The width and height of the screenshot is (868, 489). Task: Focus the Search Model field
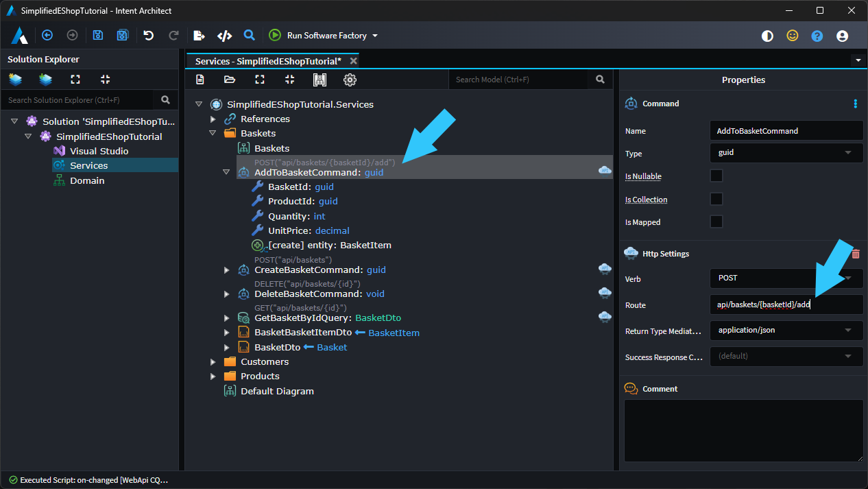click(x=518, y=80)
